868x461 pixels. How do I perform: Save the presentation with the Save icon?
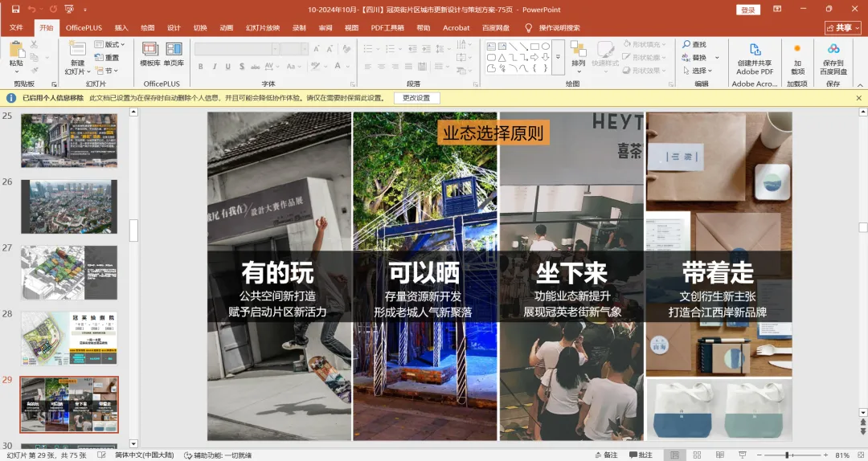(x=15, y=10)
